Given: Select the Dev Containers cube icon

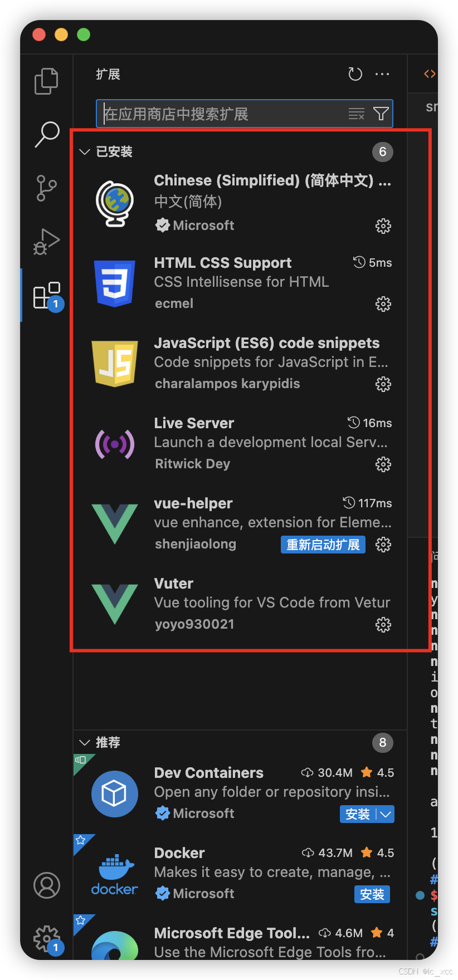Looking at the screenshot, I should pyautogui.click(x=115, y=794).
